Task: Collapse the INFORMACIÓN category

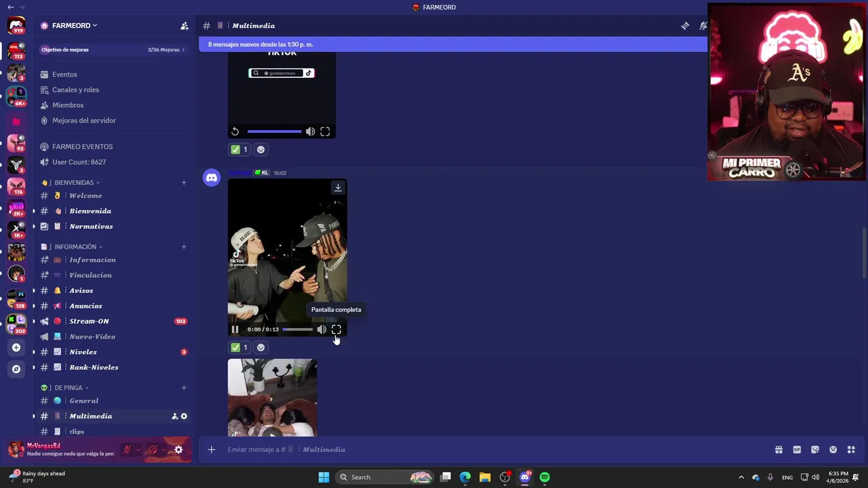Action: (72, 247)
